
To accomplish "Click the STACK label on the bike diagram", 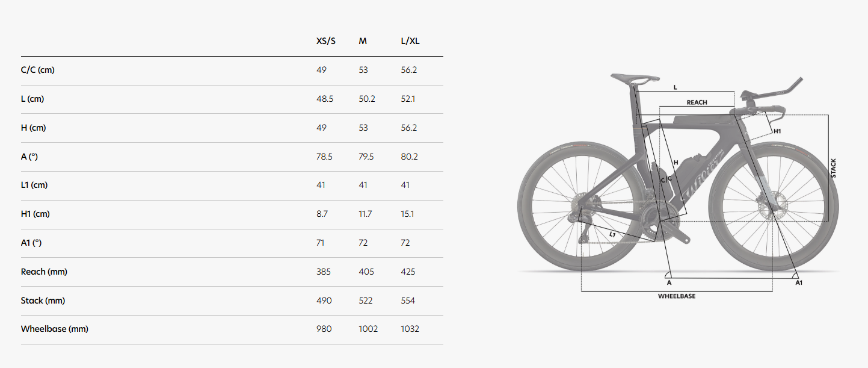I will (x=834, y=168).
